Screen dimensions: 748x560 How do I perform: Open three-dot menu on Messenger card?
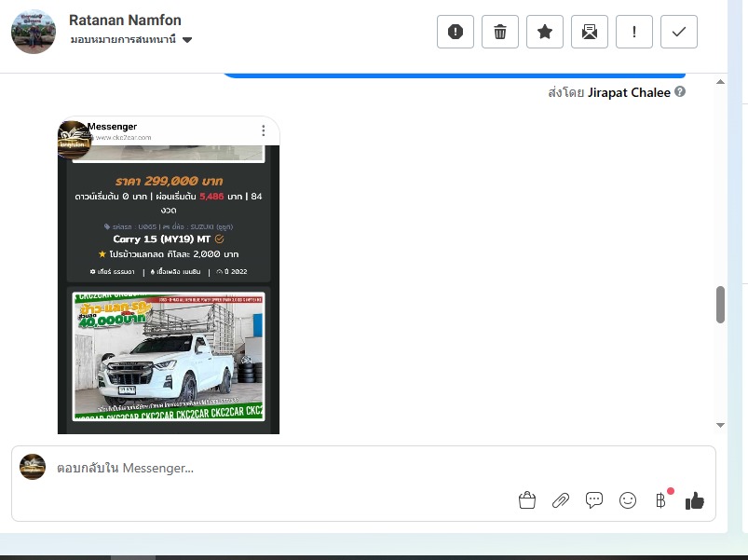coord(264,130)
